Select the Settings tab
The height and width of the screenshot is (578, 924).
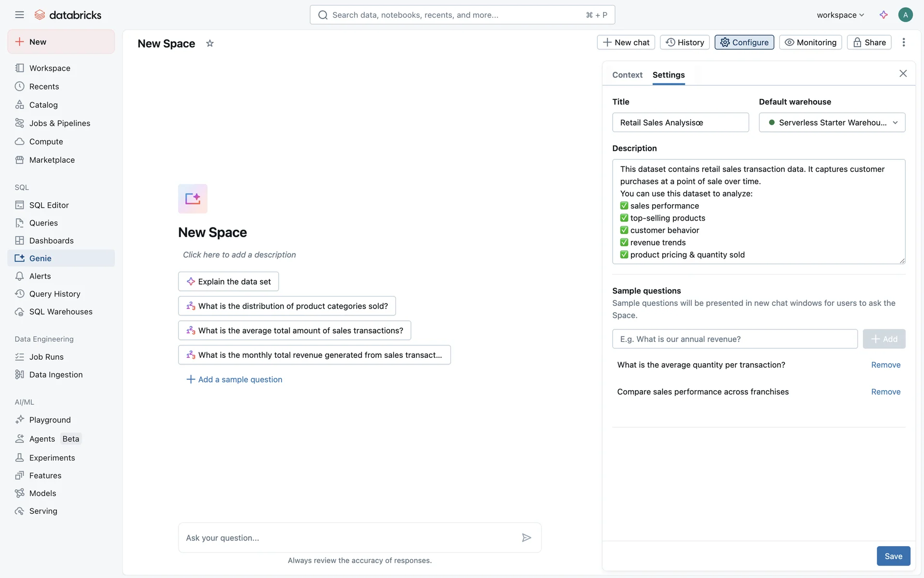(x=668, y=75)
